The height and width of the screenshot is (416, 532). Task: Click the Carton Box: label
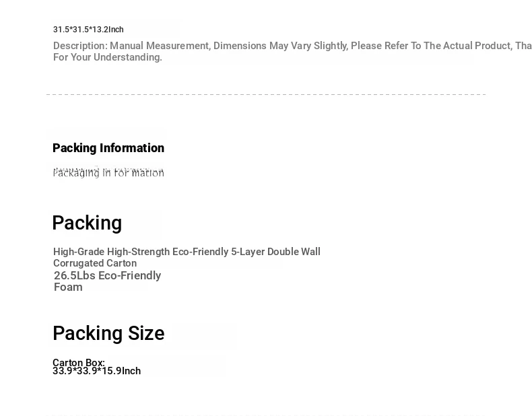pos(79,362)
